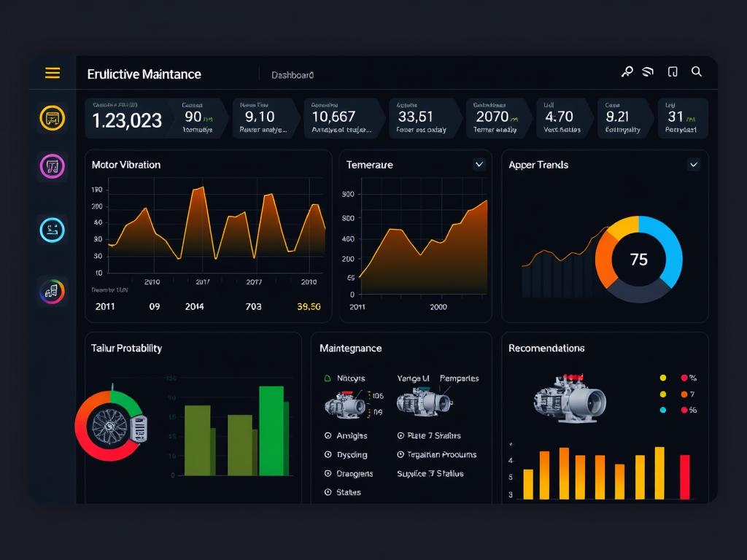747x560 pixels.
Task: Click the key-shaped icon in header
Action: click(627, 71)
